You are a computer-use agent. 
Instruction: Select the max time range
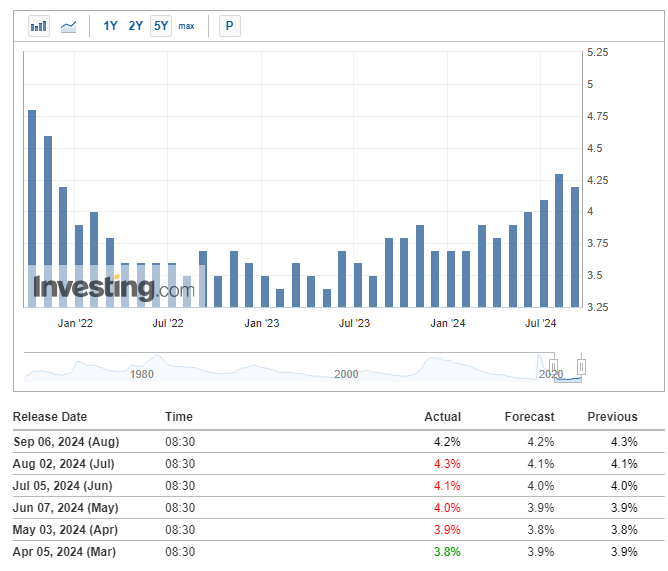pyautogui.click(x=186, y=26)
